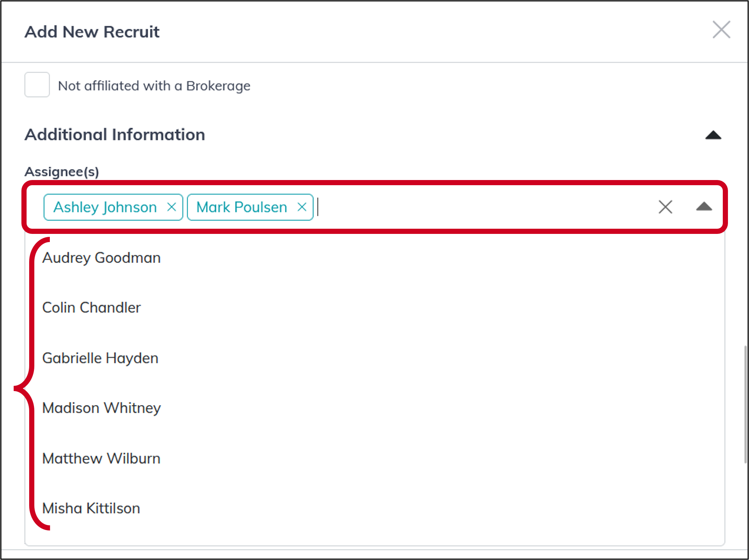Click the Additional Information heading
749x560 pixels.
(x=115, y=135)
